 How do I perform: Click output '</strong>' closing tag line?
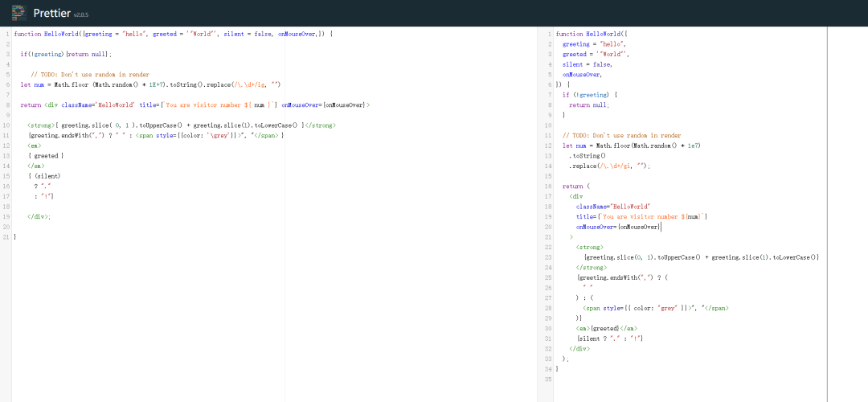point(592,267)
